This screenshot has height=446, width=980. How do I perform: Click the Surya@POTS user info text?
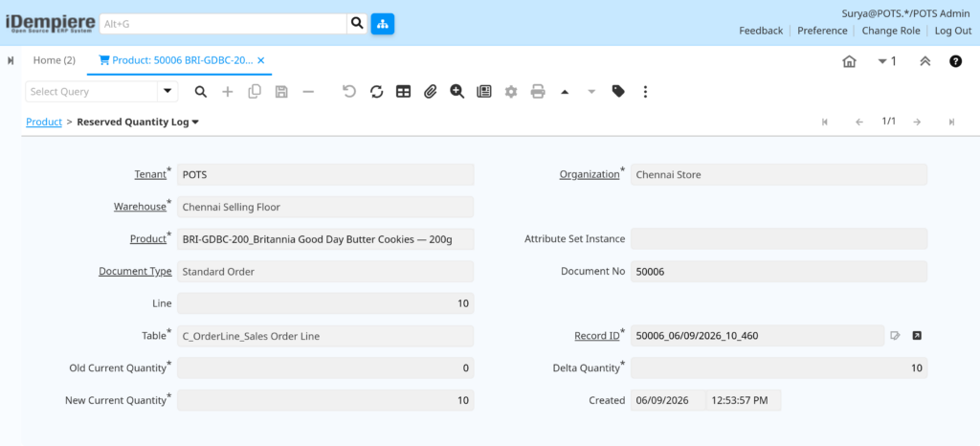pyautogui.click(x=905, y=13)
